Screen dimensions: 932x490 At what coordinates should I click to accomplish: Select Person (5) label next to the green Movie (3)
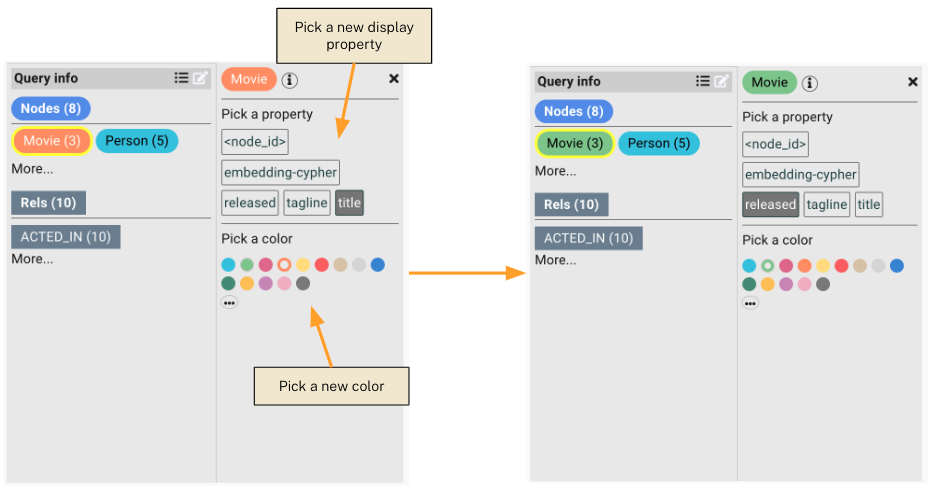(659, 143)
